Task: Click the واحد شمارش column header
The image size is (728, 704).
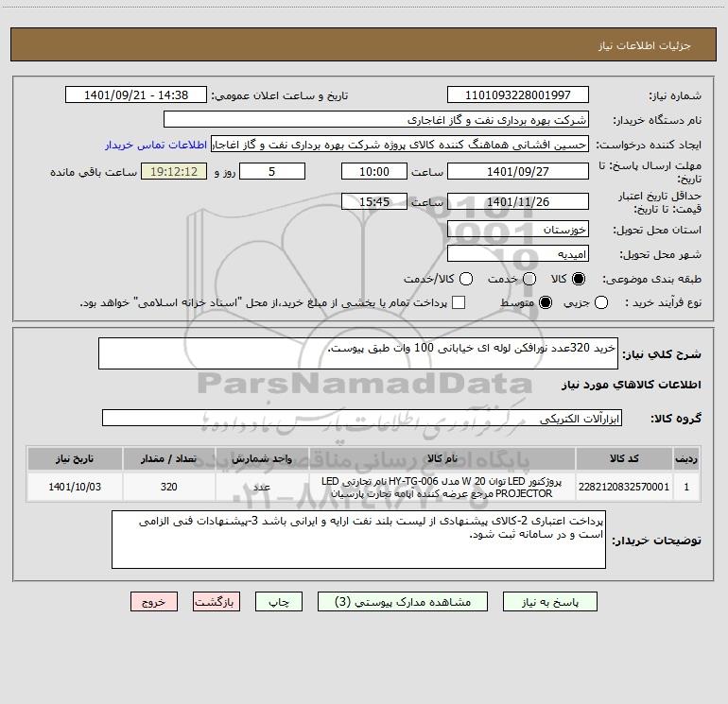Action: click(262, 458)
